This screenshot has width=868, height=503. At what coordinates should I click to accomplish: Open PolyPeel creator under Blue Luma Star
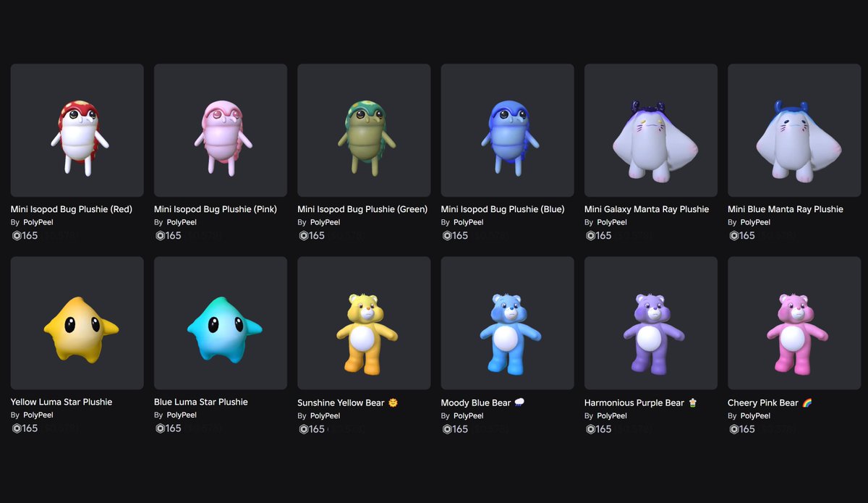point(182,415)
